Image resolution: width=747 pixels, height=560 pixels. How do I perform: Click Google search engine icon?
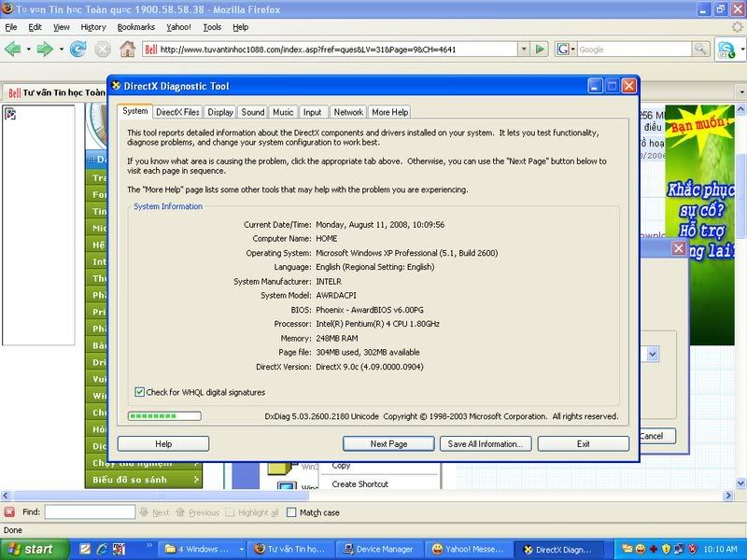(563, 49)
